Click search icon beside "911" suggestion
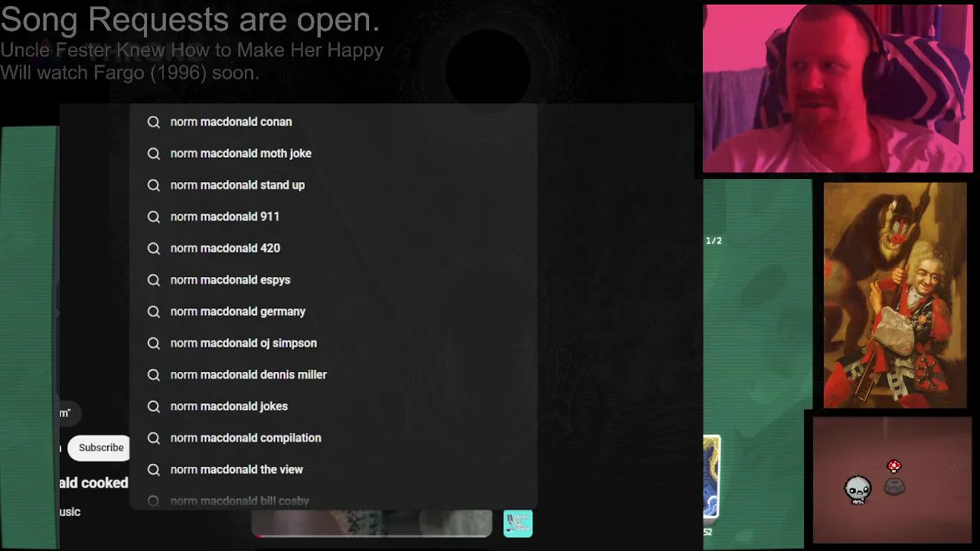The image size is (980, 551). pyautogui.click(x=154, y=217)
